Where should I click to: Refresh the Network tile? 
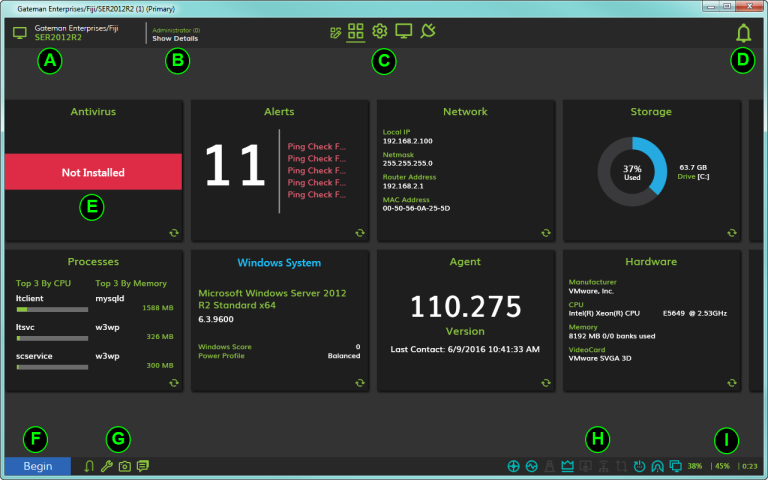546,233
